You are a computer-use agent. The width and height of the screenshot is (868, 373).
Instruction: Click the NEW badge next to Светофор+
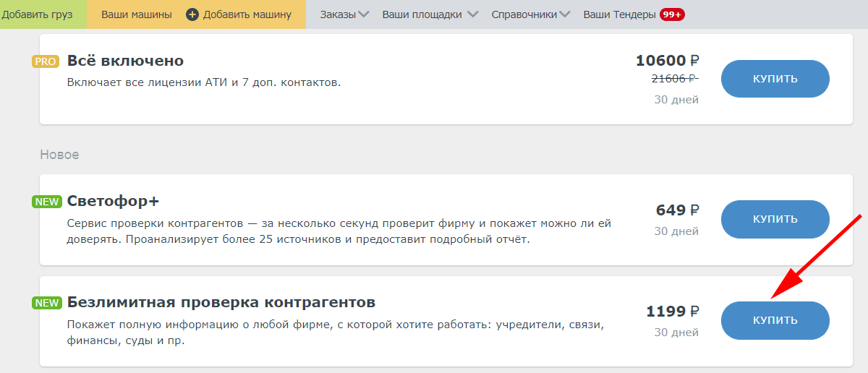click(47, 202)
